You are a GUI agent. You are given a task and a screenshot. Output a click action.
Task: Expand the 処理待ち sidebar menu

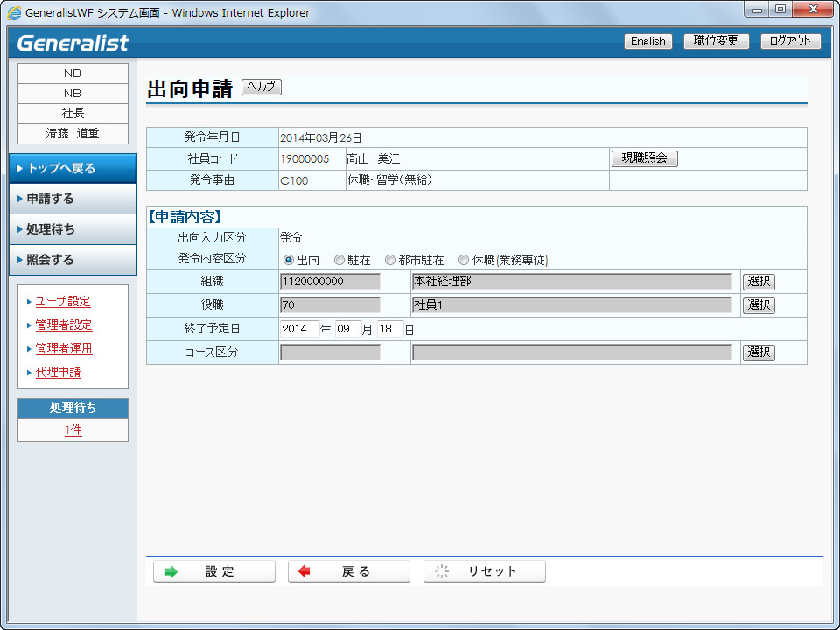[73, 229]
